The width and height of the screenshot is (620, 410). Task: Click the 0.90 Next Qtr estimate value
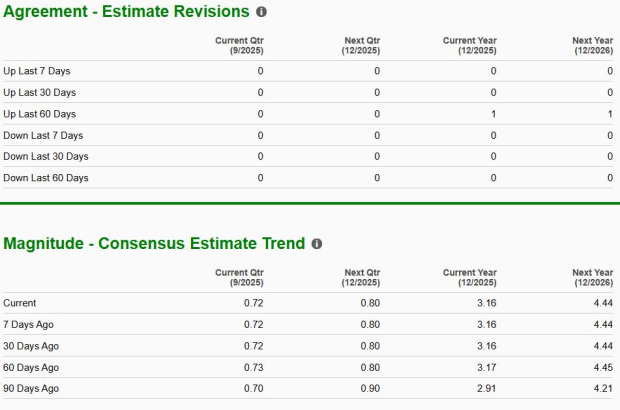point(369,388)
